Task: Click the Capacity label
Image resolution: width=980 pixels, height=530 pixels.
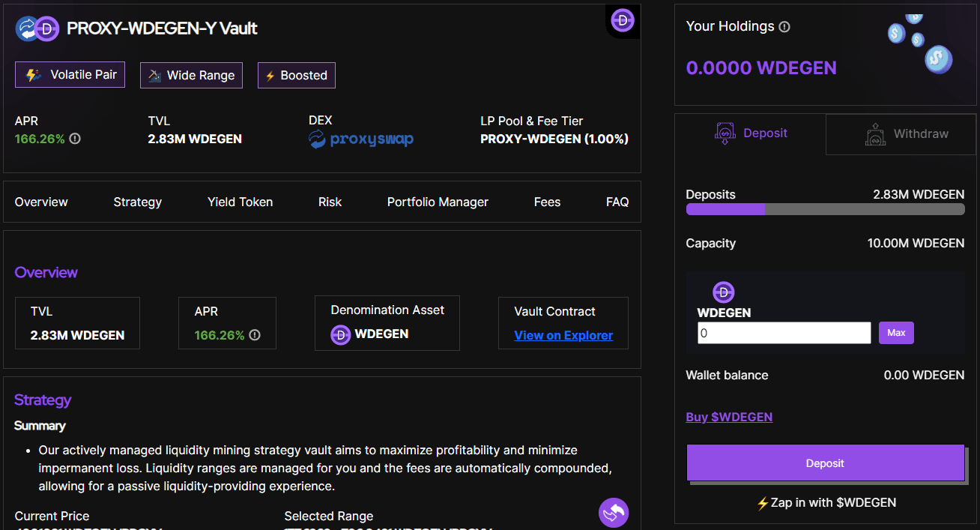Action: point(711,244)
